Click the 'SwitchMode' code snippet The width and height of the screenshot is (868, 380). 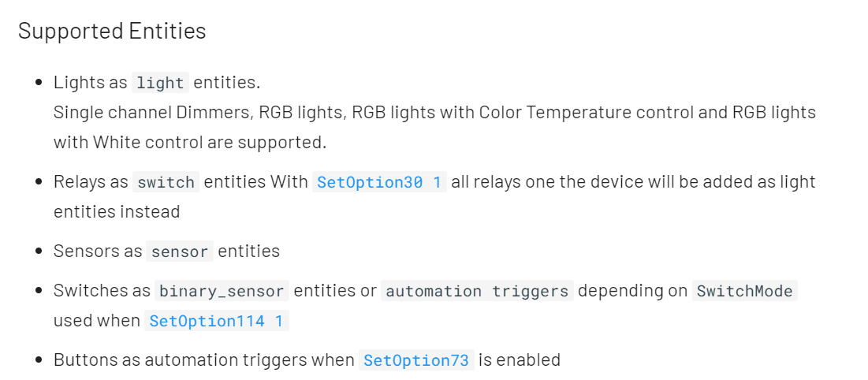pos(745,291)
